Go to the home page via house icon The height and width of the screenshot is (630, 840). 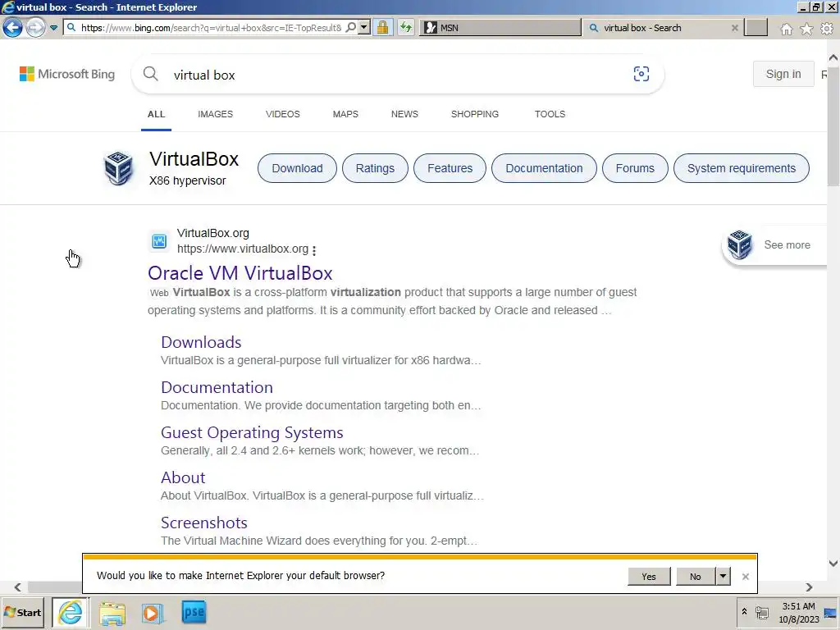(786, 29)
